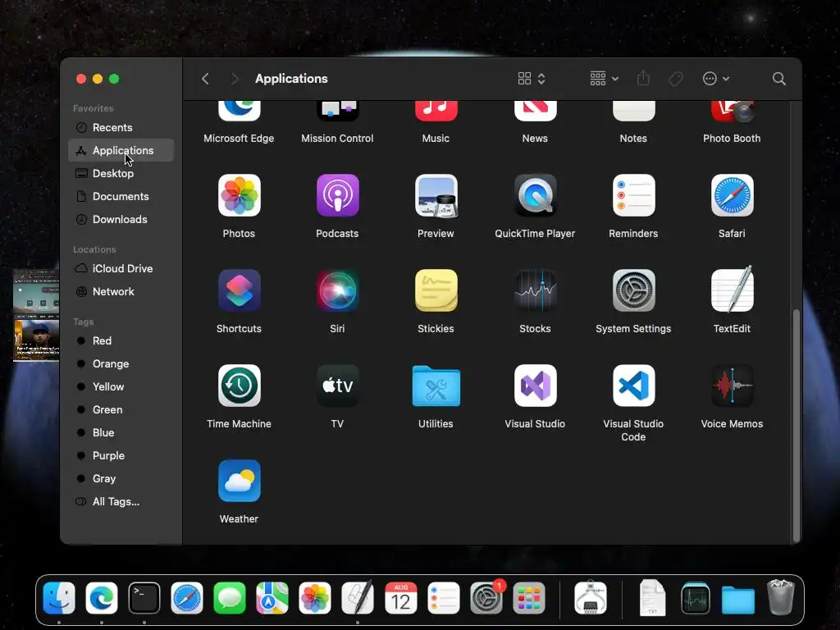This screenshot has width=840, height=630.
Task: Filter by the Yellow tag
Action: (x=121, y=387)
